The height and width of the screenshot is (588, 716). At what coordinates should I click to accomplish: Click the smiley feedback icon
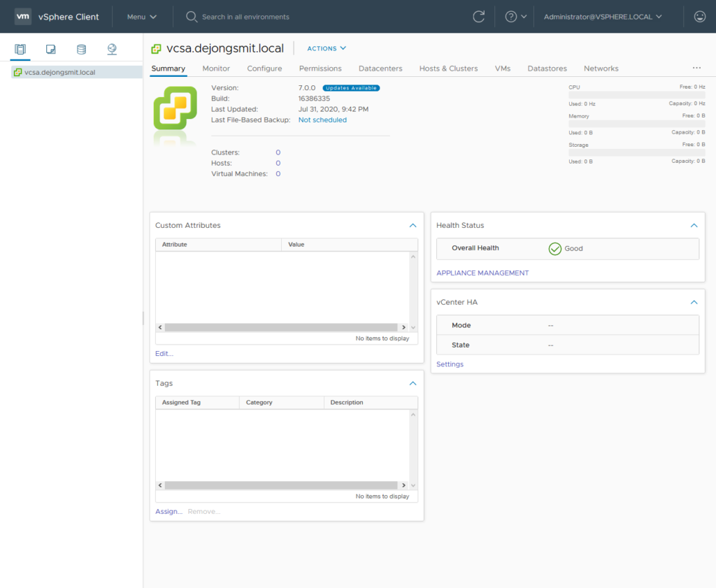699,17
